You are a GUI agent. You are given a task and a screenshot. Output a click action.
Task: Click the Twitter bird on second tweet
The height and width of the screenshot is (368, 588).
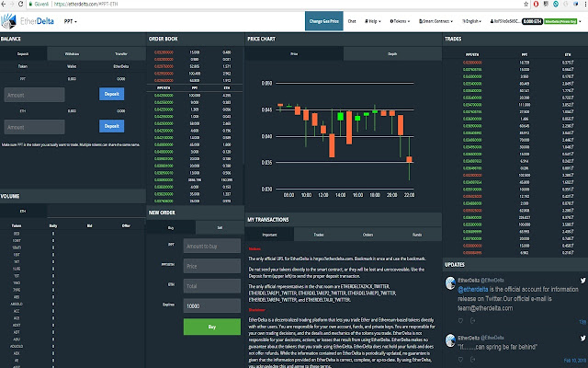point(582,338)
